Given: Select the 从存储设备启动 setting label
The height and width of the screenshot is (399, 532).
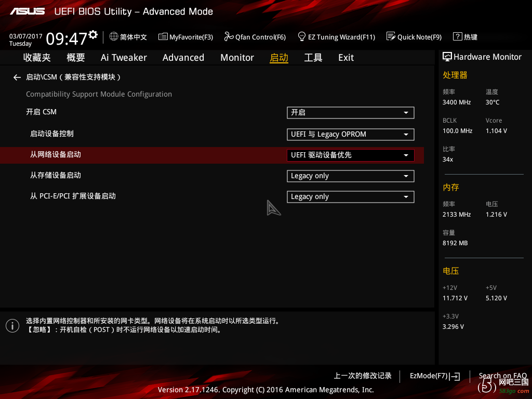Looking at the screenshot, I should [56, 176].
